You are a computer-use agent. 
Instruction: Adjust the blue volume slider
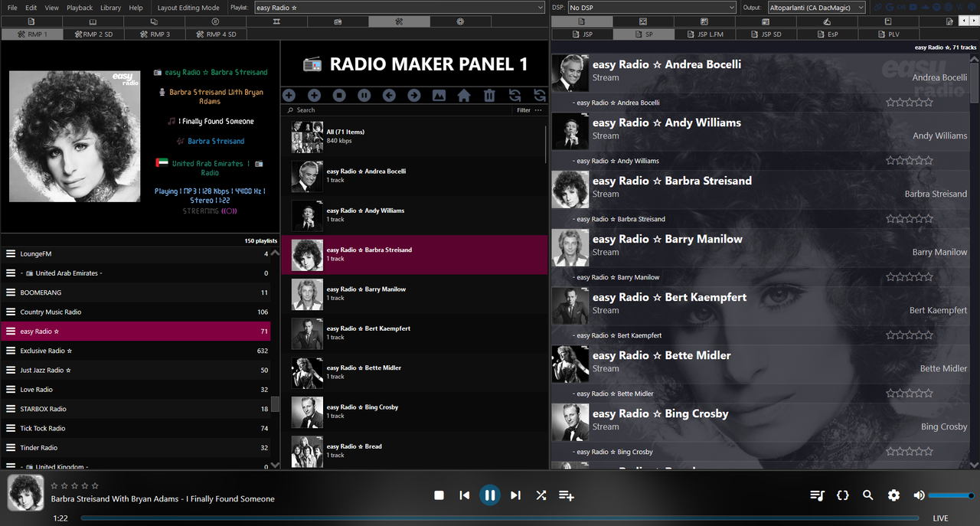(x=952, y=495)
